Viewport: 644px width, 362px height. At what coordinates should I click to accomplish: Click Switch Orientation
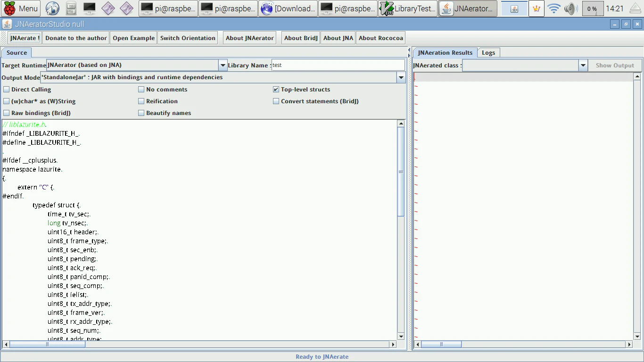pos(188,38)
